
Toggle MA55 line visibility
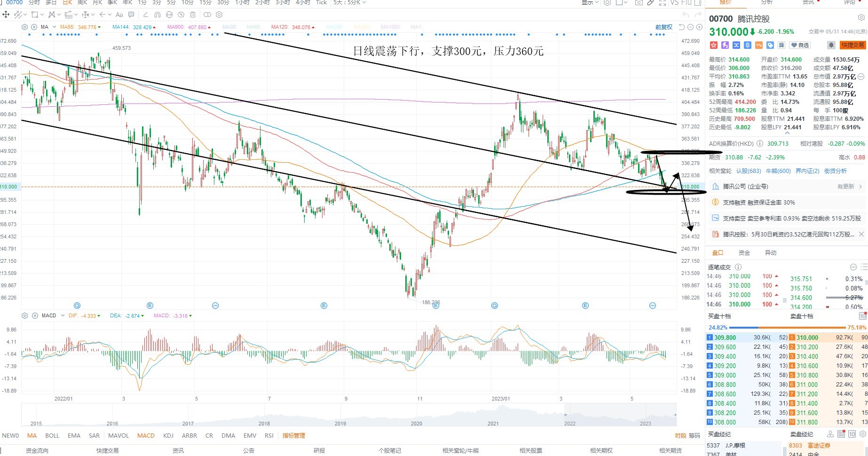tap(80, 27)
